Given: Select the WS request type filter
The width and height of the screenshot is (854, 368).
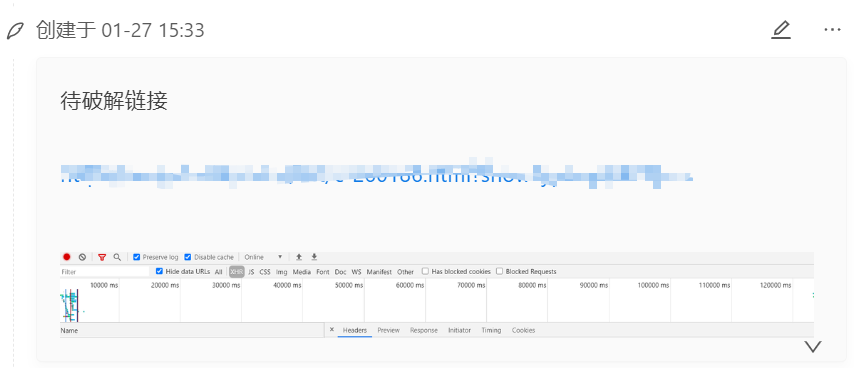Looking at the screenshot, I should click(x=356, y=272).
